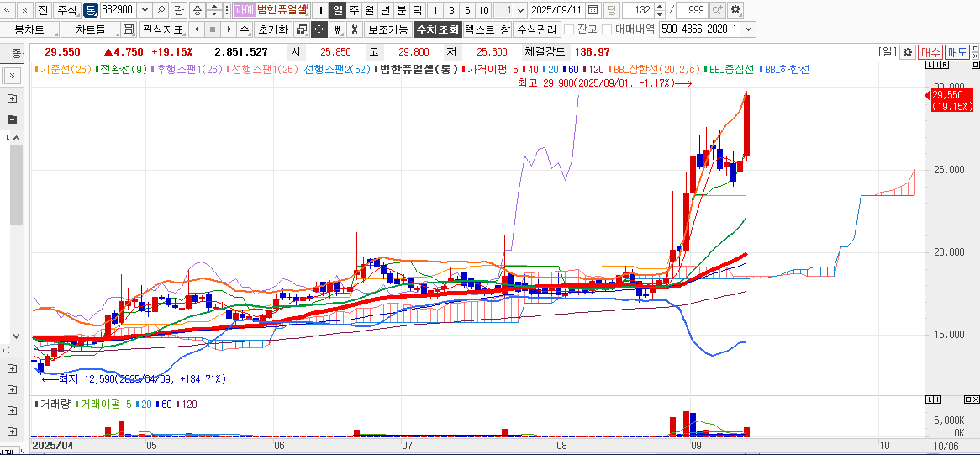Viewport: 980px width, 455px height.
Task: Click the zoom magnifier plus icon
Action: point(717,10)
